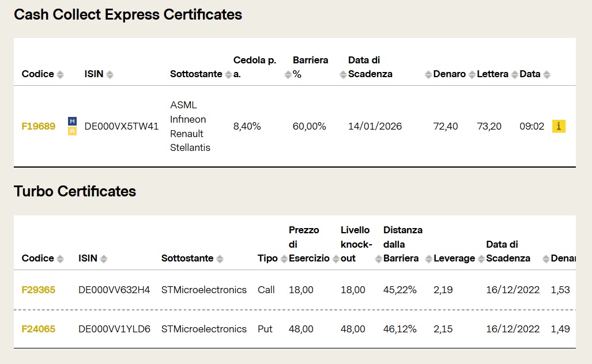This screenshot has width=592, height=364.
Task: Click the Lettera price 73,20
Action: coord(489,126)
